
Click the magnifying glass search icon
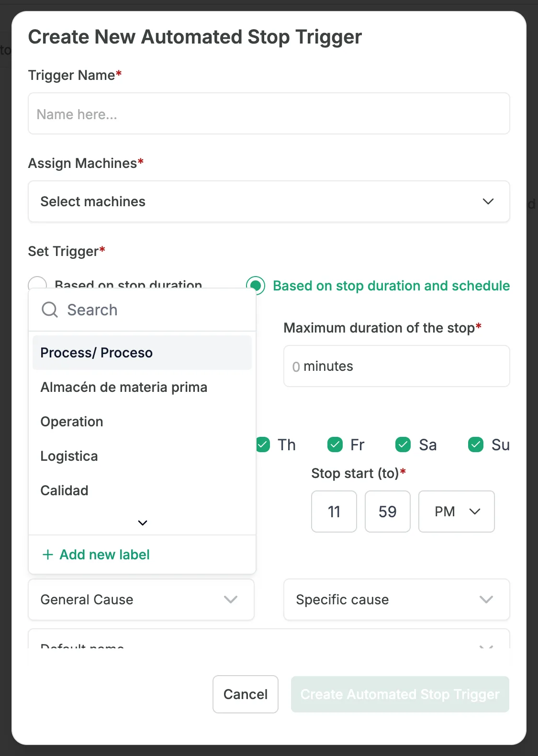50,310
